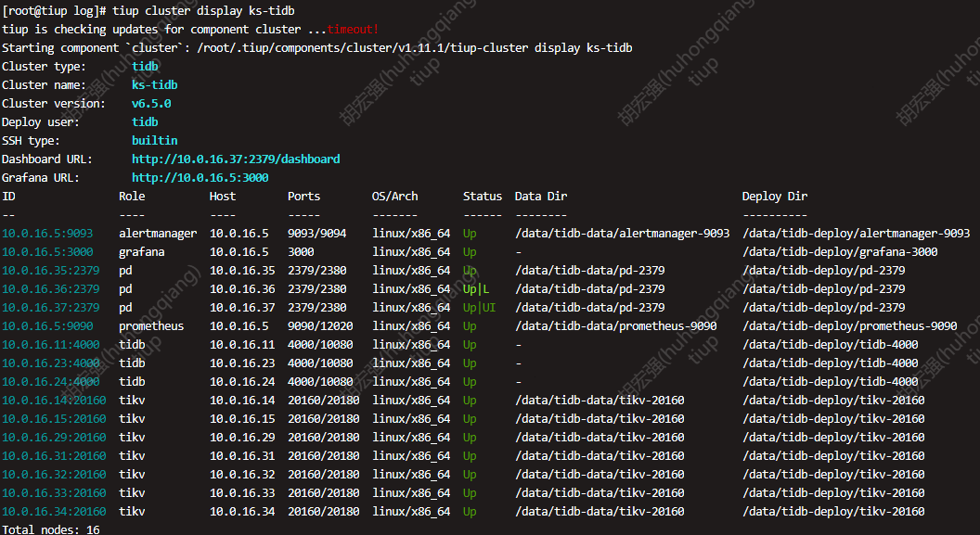Click data dir /data/tidb-data/alertmanager-9093
This screenshot has height=535, width=980.
tap(623, 234)
